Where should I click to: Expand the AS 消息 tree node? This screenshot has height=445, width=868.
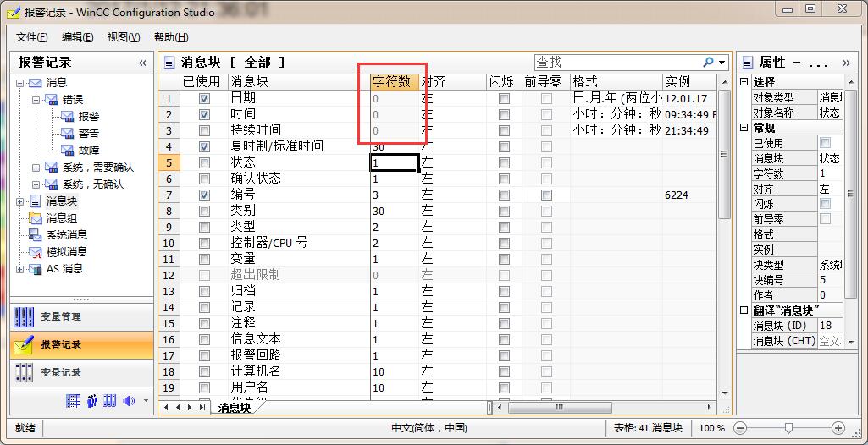coord(20,269)
